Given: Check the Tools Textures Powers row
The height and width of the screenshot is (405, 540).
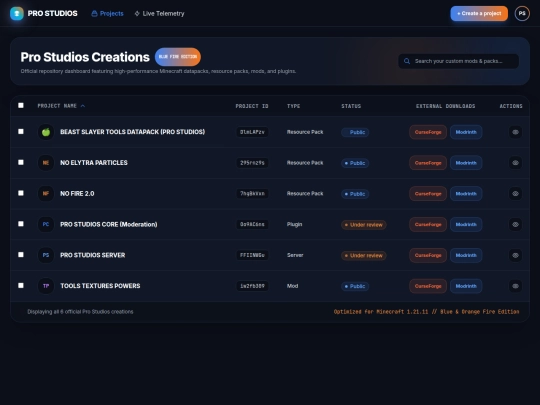Looking at the screenshot, I should coord(21,285).
